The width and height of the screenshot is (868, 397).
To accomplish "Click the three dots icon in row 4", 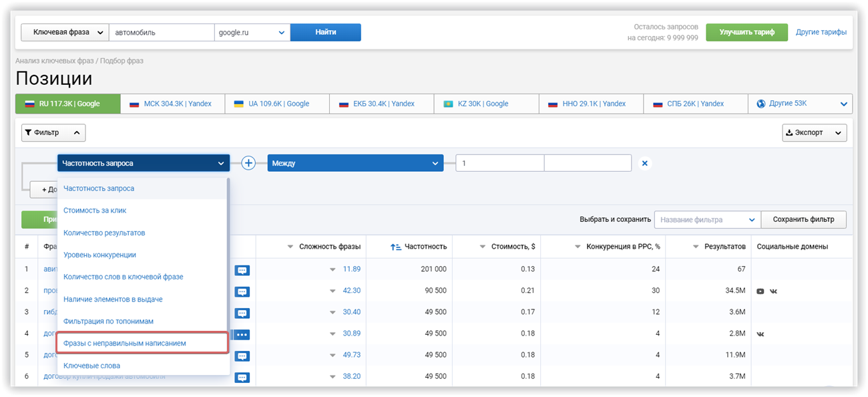I will coord(242,334).
